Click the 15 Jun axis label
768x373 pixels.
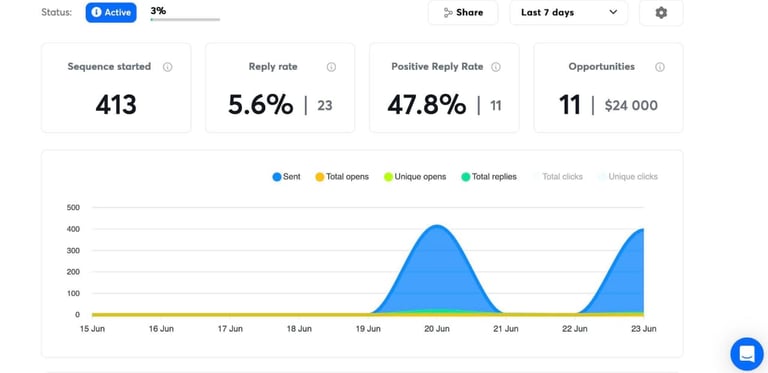tap(92, 329)
